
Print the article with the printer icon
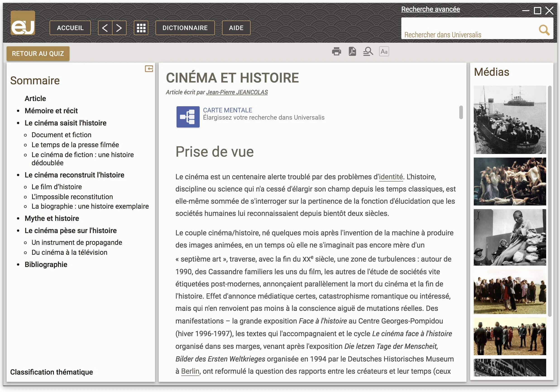tap(336, 51)
